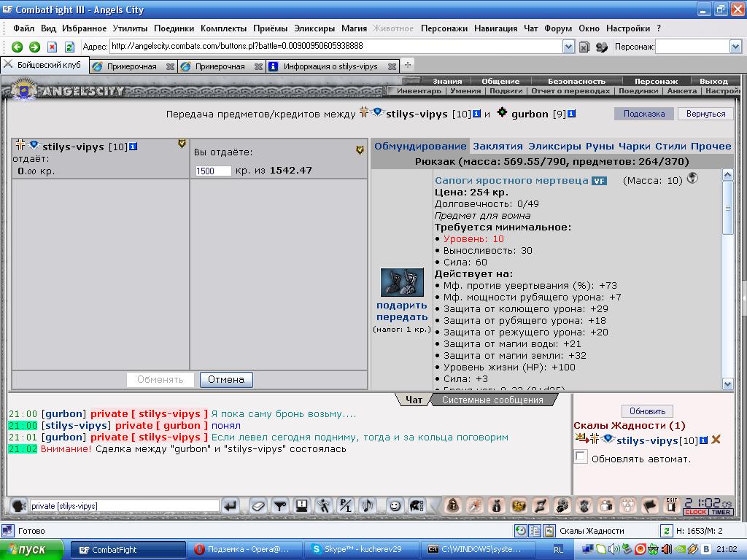747x560 pixels.
Task: Click the Подсказка button
Action: pos(644,114)
